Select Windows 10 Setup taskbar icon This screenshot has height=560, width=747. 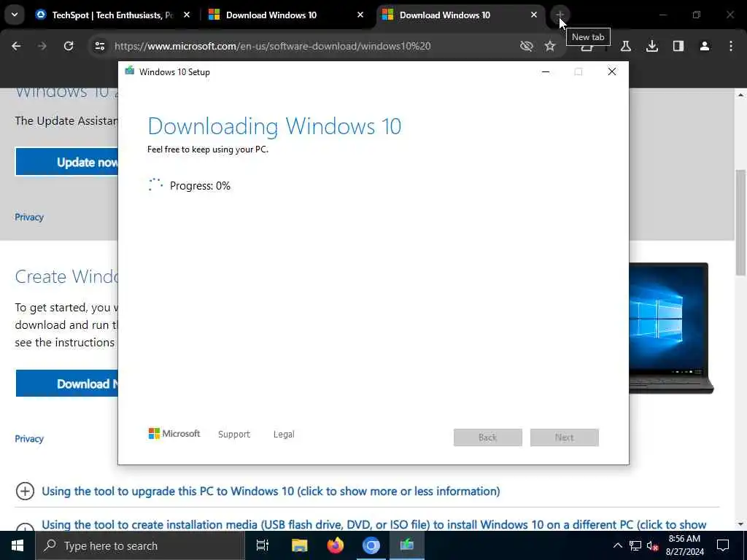click(x=407, y=545)
